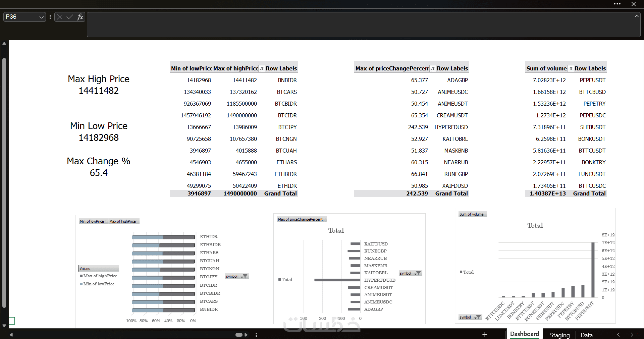Click Max of priceChangePercent chart field button
Image resolution: width=644 pixels, height=339 pixels.
(302, 219)
